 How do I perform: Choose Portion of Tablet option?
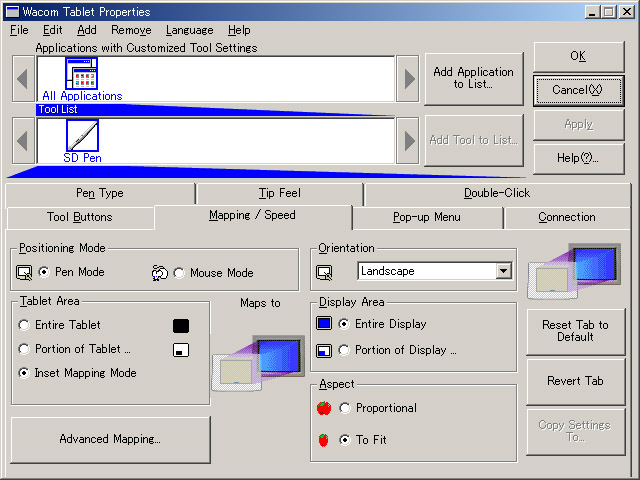click(24, 349)
